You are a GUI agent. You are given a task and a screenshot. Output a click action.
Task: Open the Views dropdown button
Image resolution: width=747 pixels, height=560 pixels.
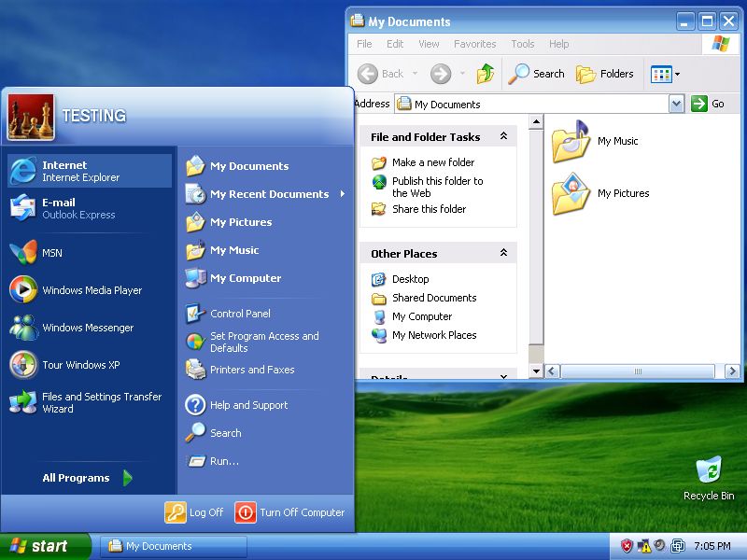666,74
